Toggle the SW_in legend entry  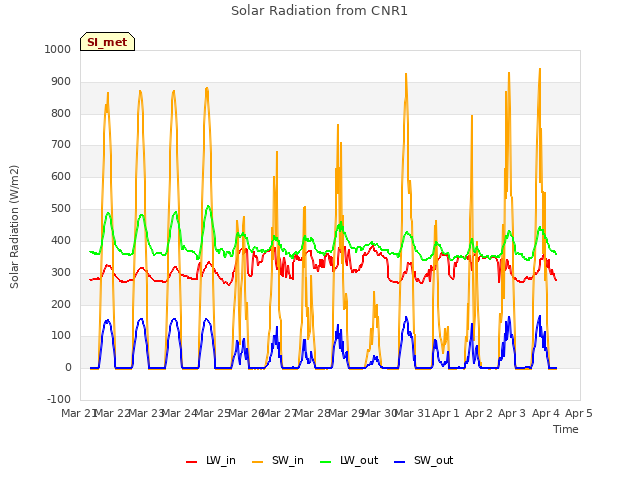click(x=278, y=460)
